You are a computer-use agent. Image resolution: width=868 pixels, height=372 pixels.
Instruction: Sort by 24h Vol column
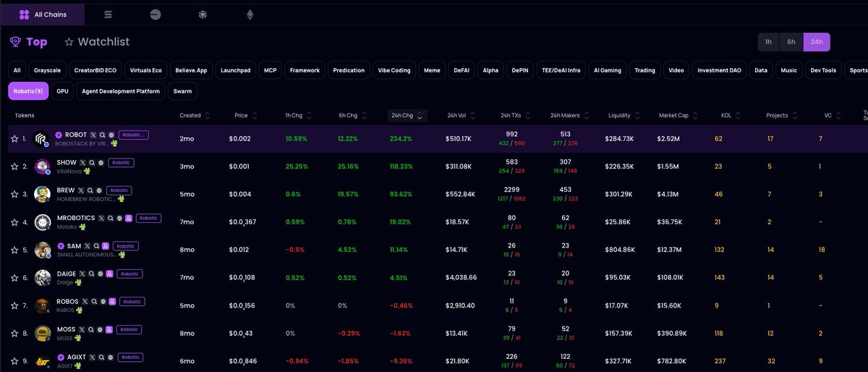[461, 115]
